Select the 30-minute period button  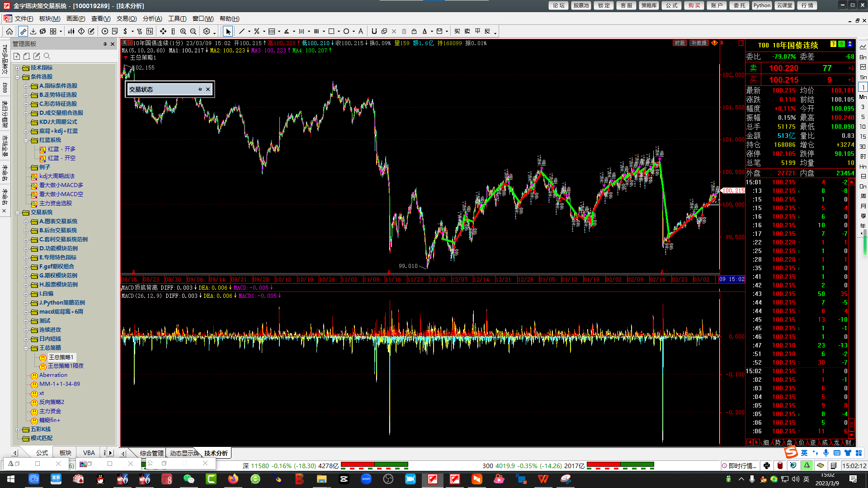pos(863,147)
